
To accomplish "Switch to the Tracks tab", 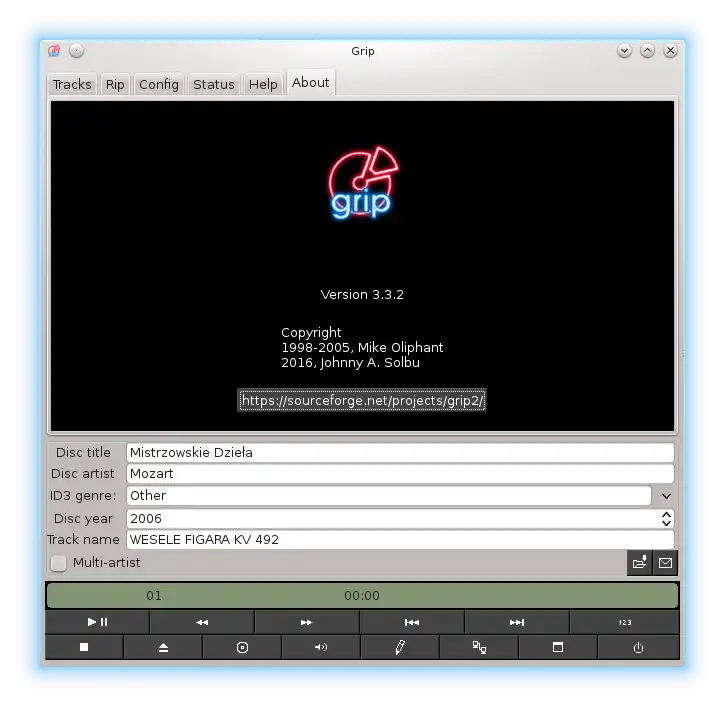I will pos(72,85).
